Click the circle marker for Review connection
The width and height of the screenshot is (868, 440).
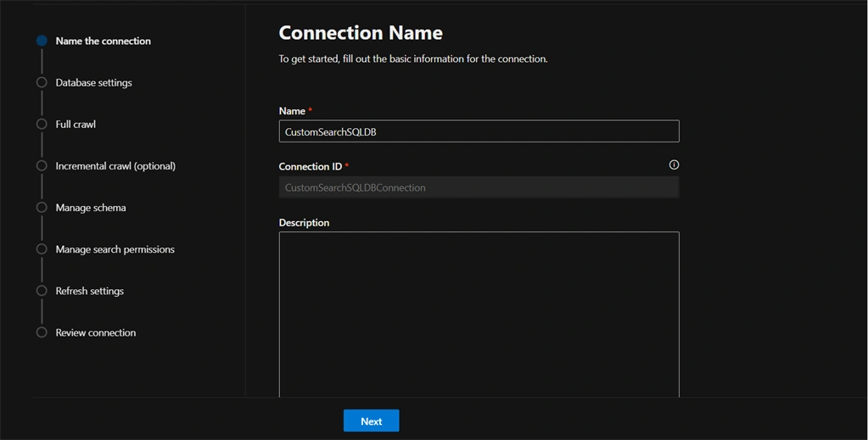coord(42,332)
